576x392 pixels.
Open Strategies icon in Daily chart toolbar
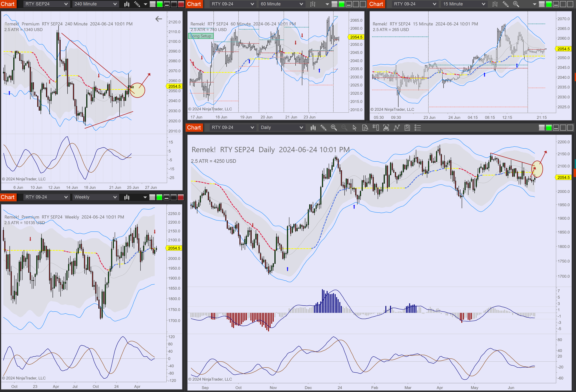pos(407,127)
